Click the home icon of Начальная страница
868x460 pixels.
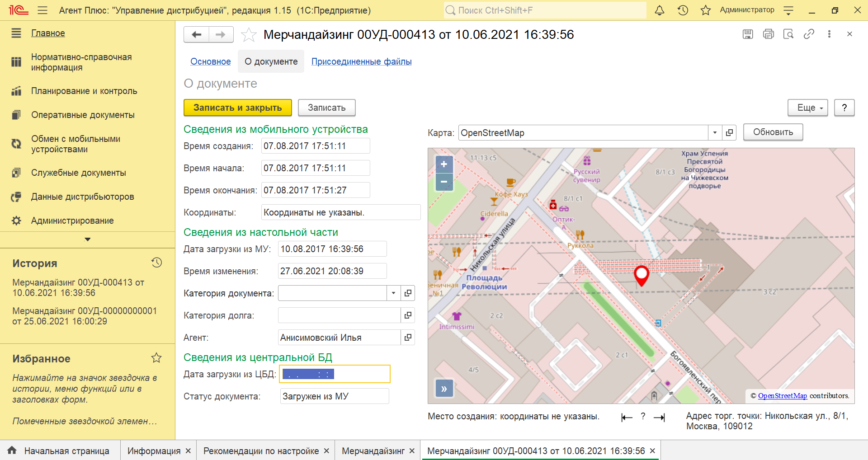[12, 451]
